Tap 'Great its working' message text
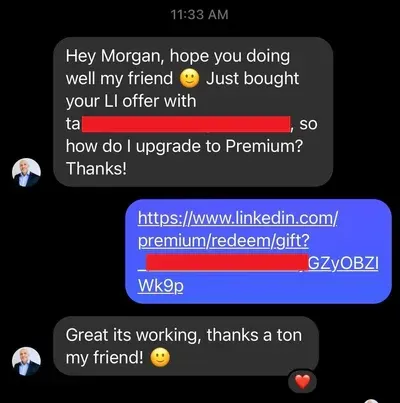This screenshot has width=400, height=403. (x=133, y=335)
